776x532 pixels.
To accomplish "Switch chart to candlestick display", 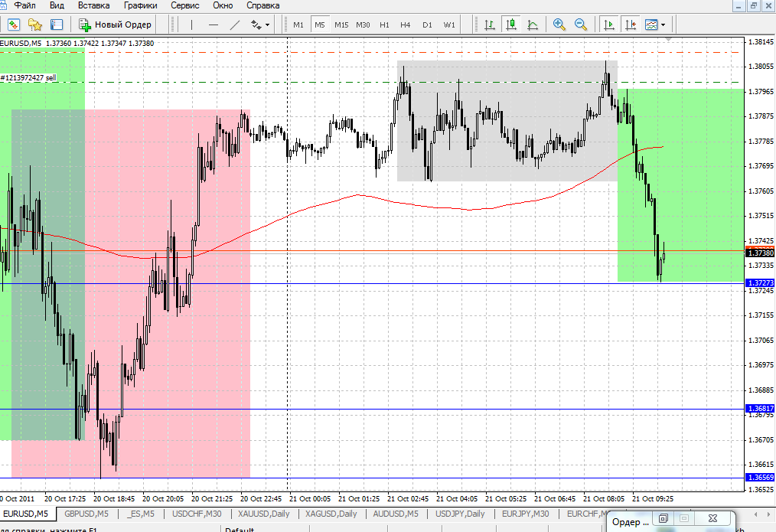I will (510, 24).
